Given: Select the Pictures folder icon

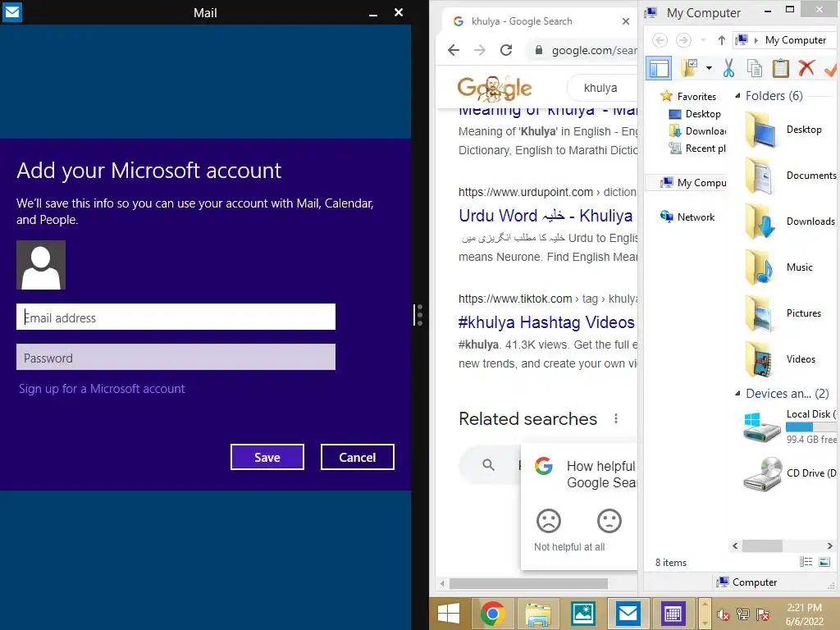Looking at the screenshot, I should [x=760, y=314].
